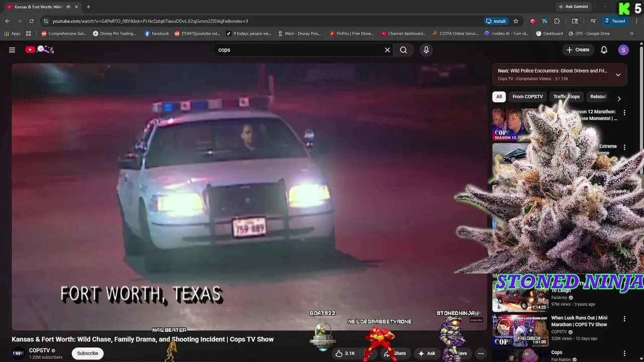Open the Paused profile button
The height and width of the screenshot is (362, 644).
615,21
